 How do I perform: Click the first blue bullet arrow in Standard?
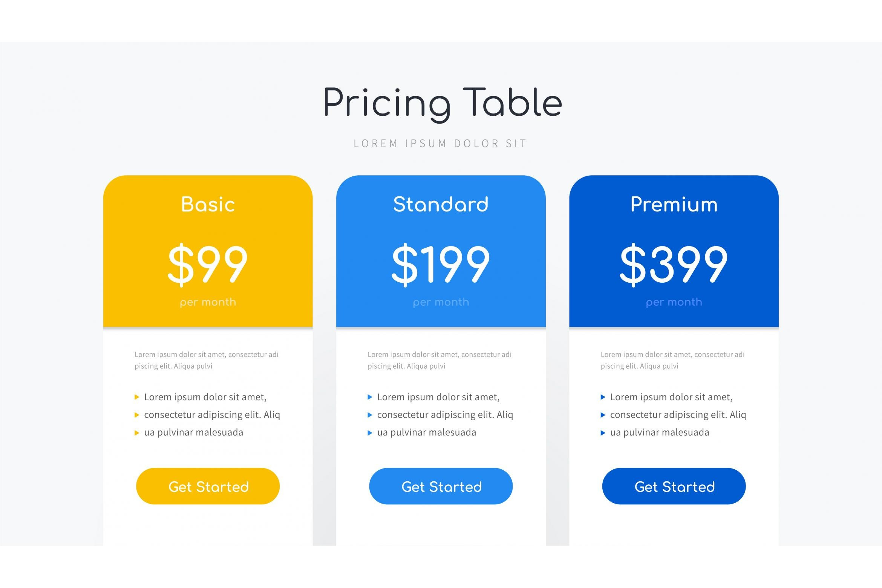[x=370, y=397]
